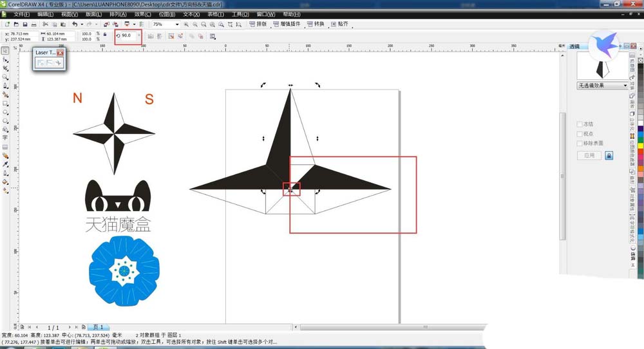Select the Pick tool in toolbox
The height and width of the screenshot is (349, 644).
tap(5, 50)
